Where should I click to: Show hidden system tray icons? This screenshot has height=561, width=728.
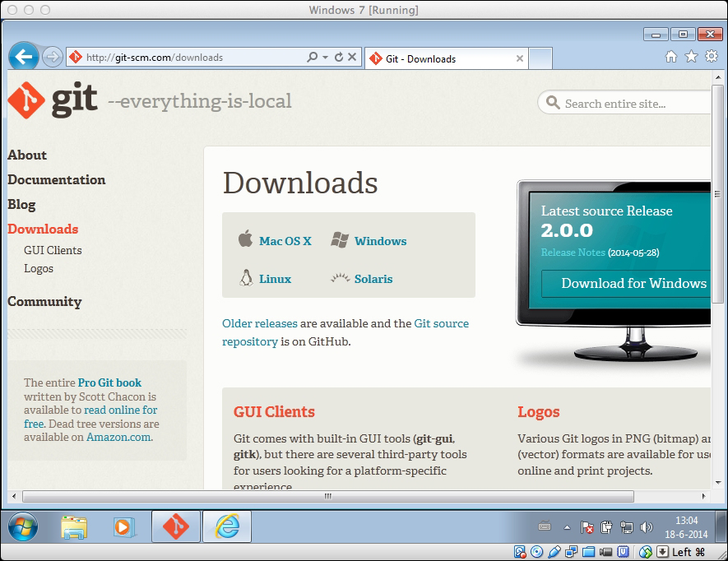[567, 527]
